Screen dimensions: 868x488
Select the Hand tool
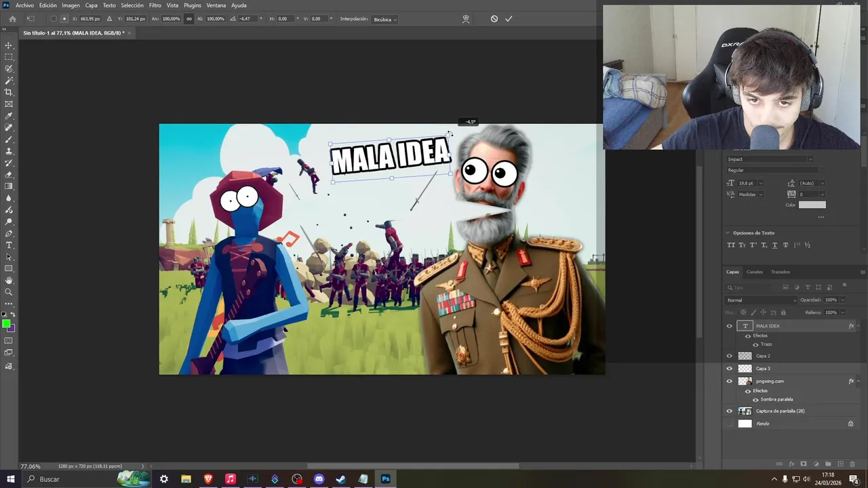pos(9,280)
